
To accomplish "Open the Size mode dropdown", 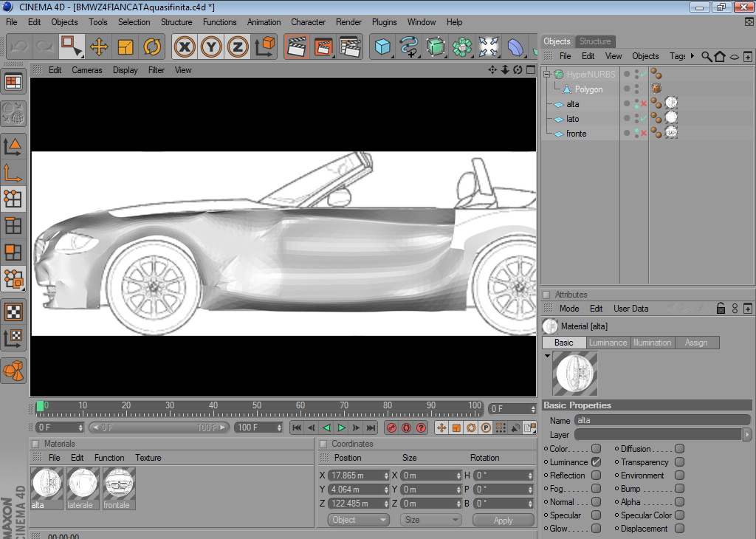I will 431,520.
